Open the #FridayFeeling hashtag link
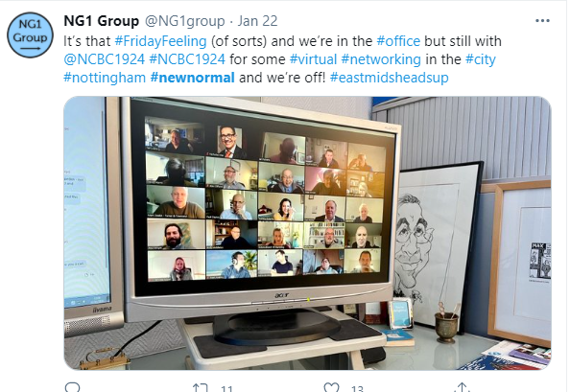This screenshot has height=392, width=570. (x=160, y=41)
